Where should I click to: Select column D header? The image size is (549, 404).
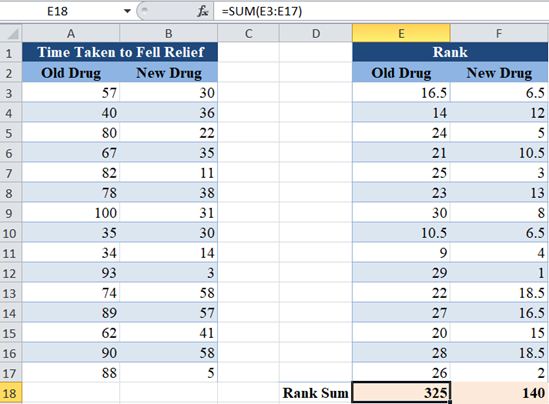pos(316,34)
